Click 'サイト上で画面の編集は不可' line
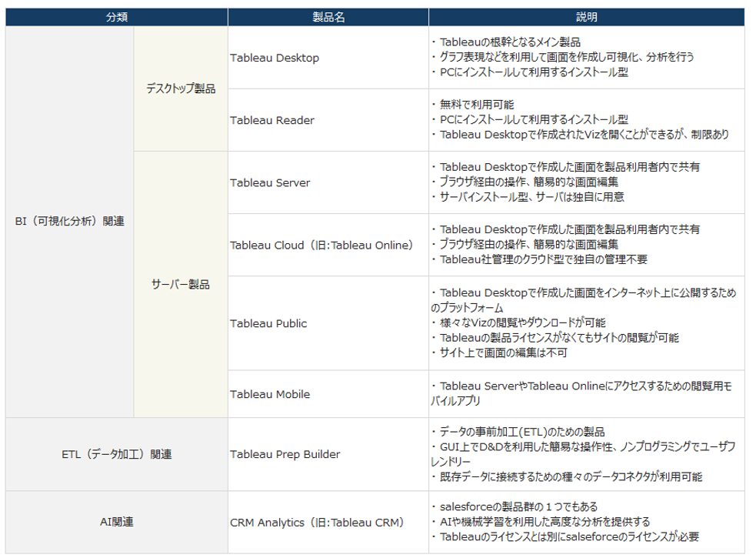Screen dimensions: 756x558 pos(499,353)
